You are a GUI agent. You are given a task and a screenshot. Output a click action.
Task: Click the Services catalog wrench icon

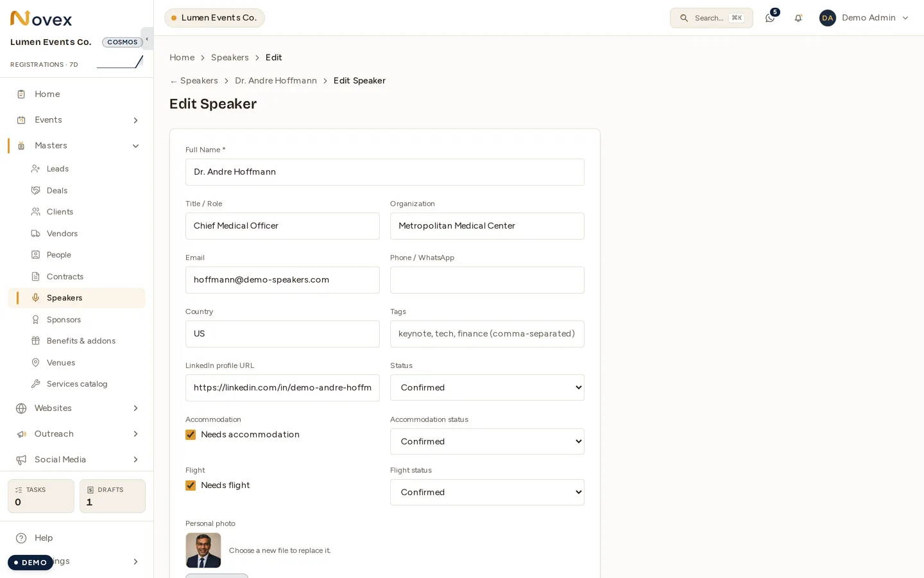click(36, 384)
